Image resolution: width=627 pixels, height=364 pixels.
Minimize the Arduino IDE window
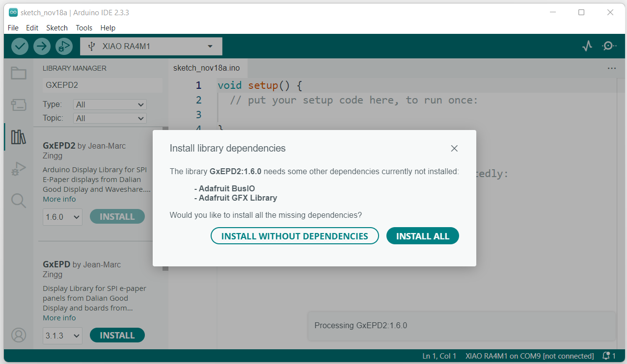point(553,12)
